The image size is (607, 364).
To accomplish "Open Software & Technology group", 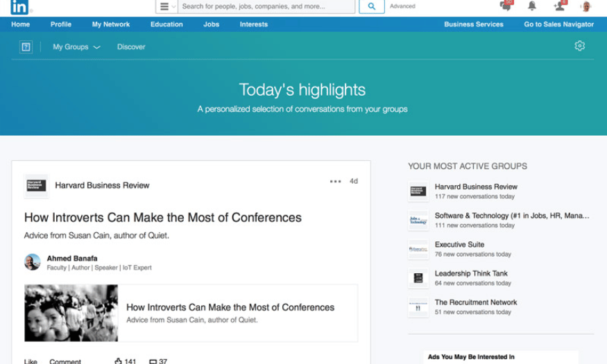I will [x=512, y=216].
